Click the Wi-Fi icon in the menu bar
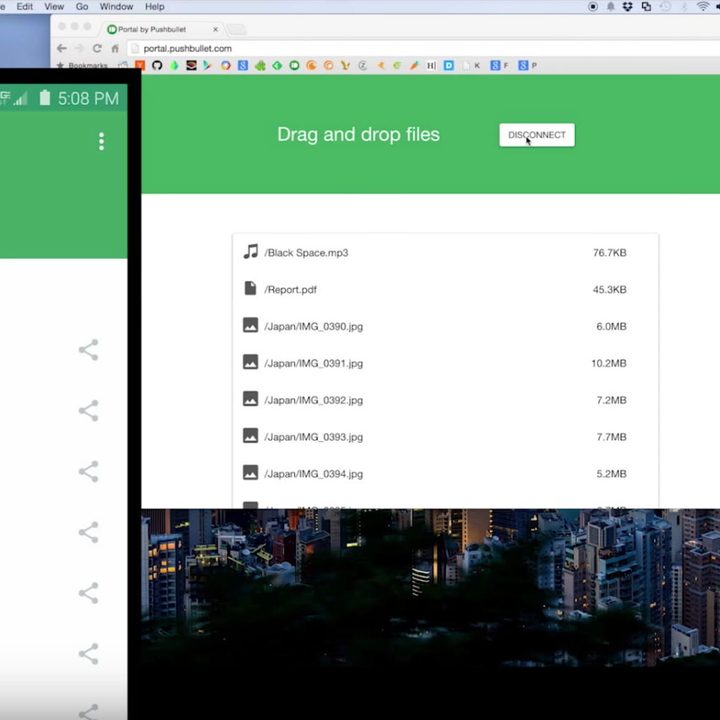This screenshot has height=720, width=720. pyautogui.click(x=703, y=6)
